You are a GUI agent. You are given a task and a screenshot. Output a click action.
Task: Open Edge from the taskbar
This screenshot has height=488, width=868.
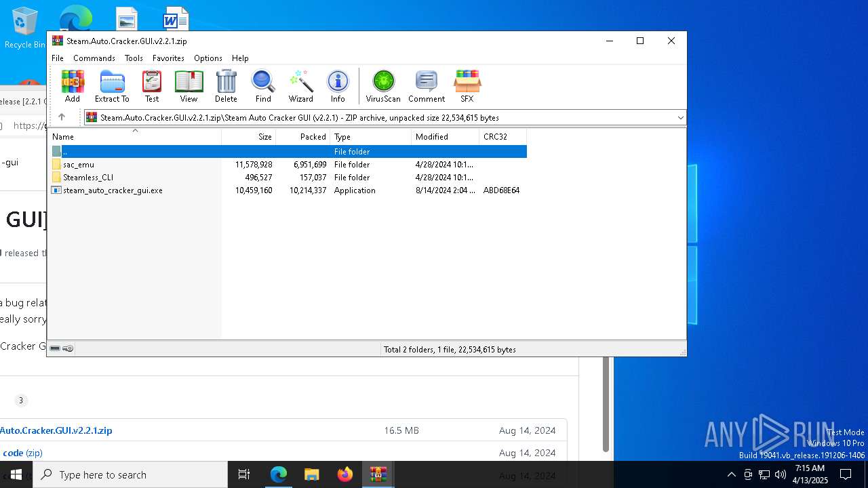[x=279, y=474]
